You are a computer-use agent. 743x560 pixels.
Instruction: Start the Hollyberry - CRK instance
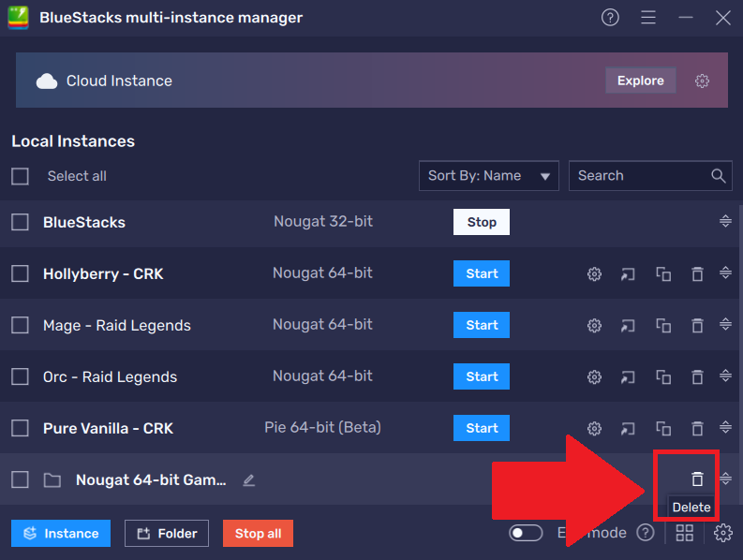point(482,273)
